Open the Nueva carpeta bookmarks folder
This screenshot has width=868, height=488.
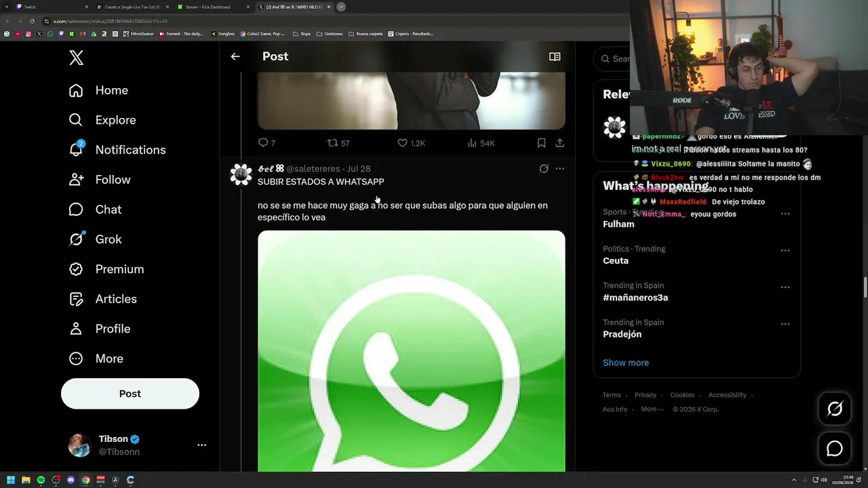366,34
